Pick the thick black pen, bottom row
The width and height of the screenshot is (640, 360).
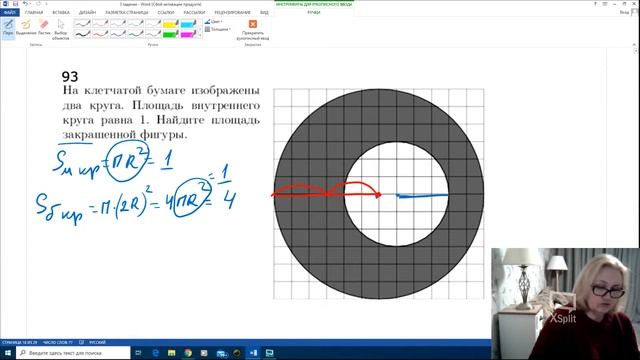[x=82, y=34]
